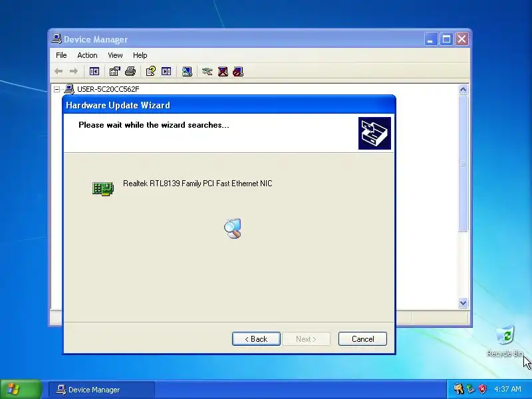This screenshot has height=399, width=532.
Task: Click the red security shield tray icon
Action: pos(482,389)
